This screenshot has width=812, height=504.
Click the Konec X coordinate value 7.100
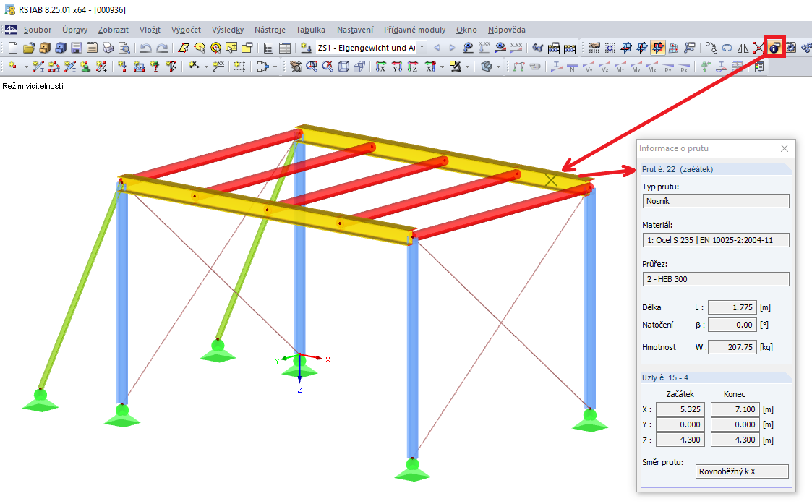[x=735, y=409]
